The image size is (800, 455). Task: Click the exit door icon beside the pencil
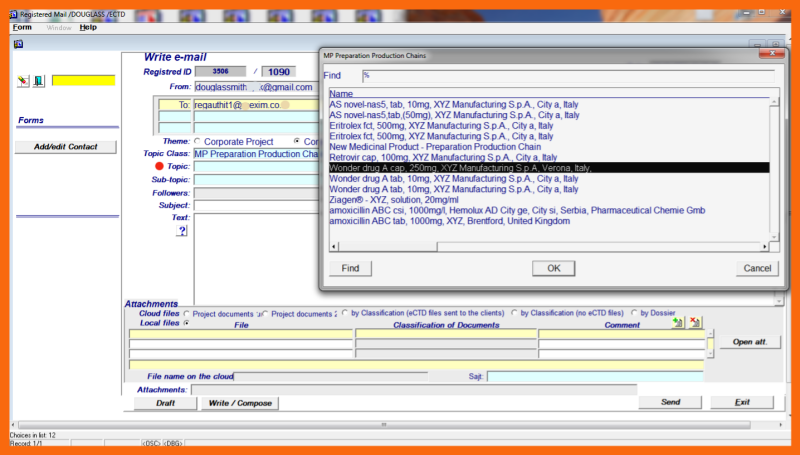point(38,81)
